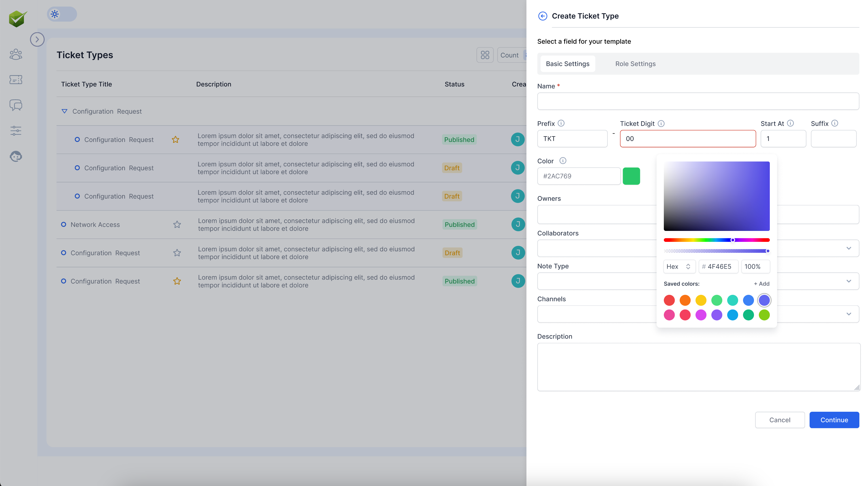The height and width of the screenshot is (486, 868).
Task: Favorite the Draft Configuration Request star
Action: [177, 253]
